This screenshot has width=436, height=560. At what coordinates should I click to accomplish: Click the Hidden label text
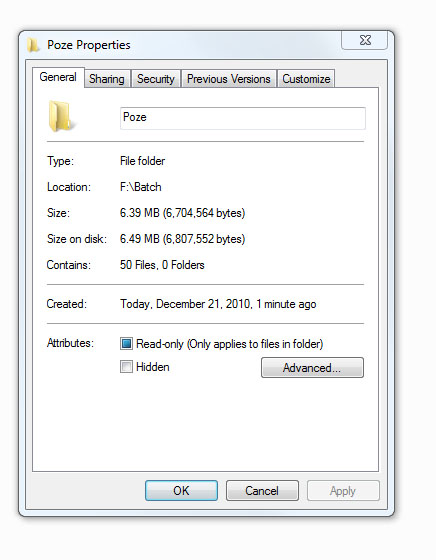coord(153,367)
